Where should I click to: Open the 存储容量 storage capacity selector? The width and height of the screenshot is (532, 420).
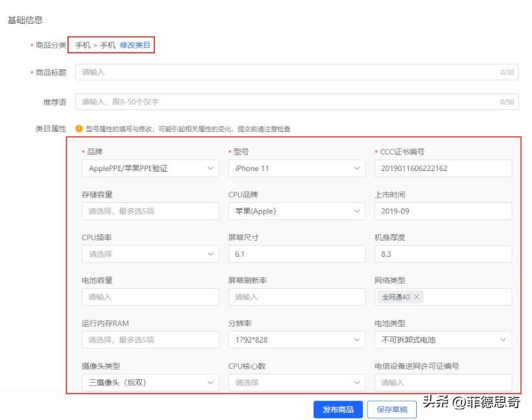(150, 211)
